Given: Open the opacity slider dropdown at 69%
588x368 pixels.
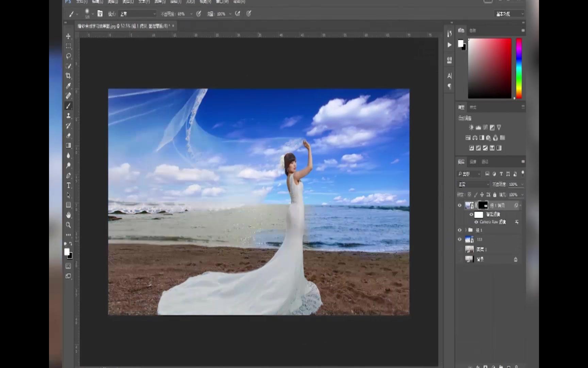Looking at the screenshot, I should coord(191,14).
